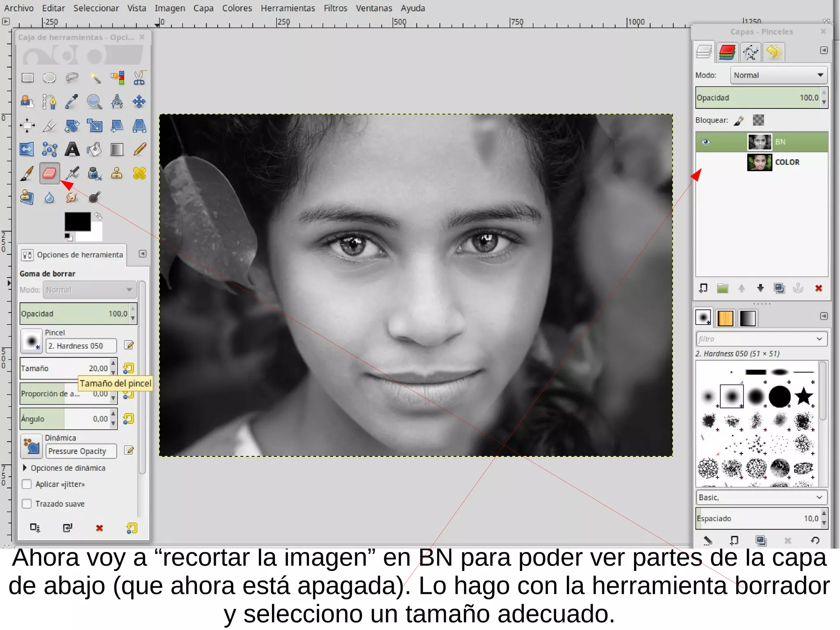Image resolution: width=840 pixels, height=630 pixels.
Task: Select the Paintbrush tool
Action: [x=27, y=173]
